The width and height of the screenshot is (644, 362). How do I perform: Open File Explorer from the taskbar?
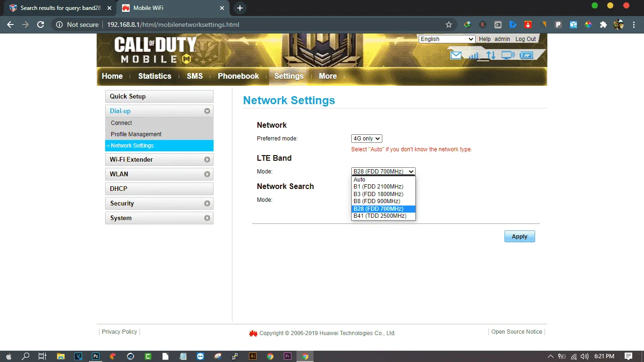(x=61, y=356)
